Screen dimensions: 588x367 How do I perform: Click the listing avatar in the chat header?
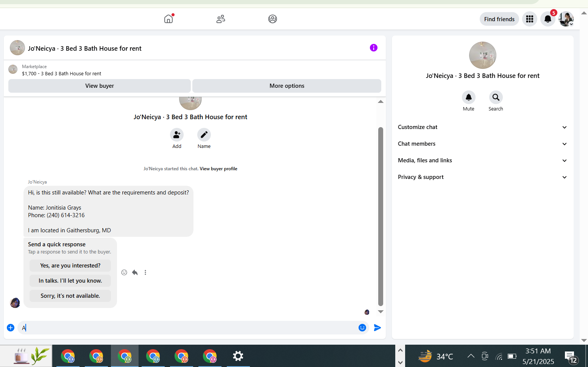pos(17,48)
